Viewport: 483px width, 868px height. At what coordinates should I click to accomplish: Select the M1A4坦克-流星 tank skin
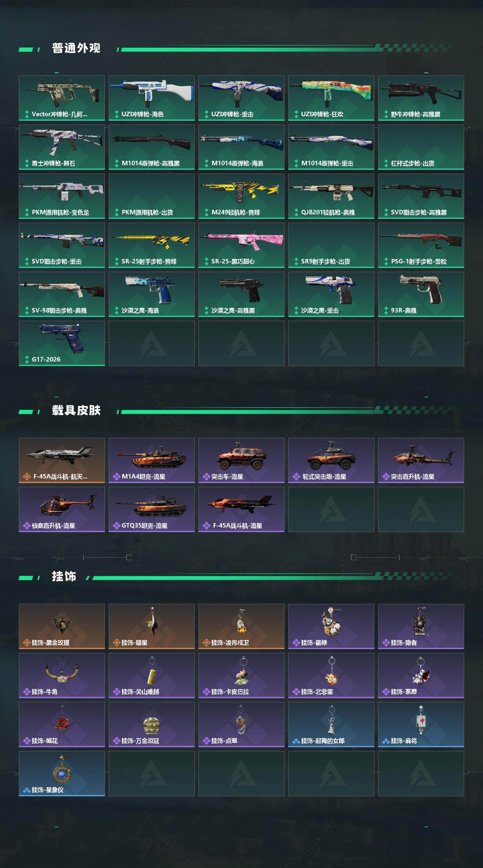[152, 460]
